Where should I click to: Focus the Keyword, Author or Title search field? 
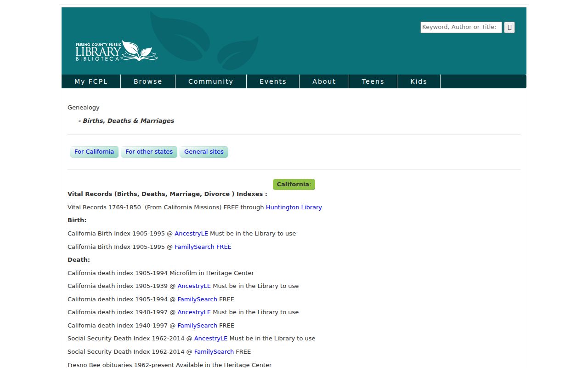[461, 27]
